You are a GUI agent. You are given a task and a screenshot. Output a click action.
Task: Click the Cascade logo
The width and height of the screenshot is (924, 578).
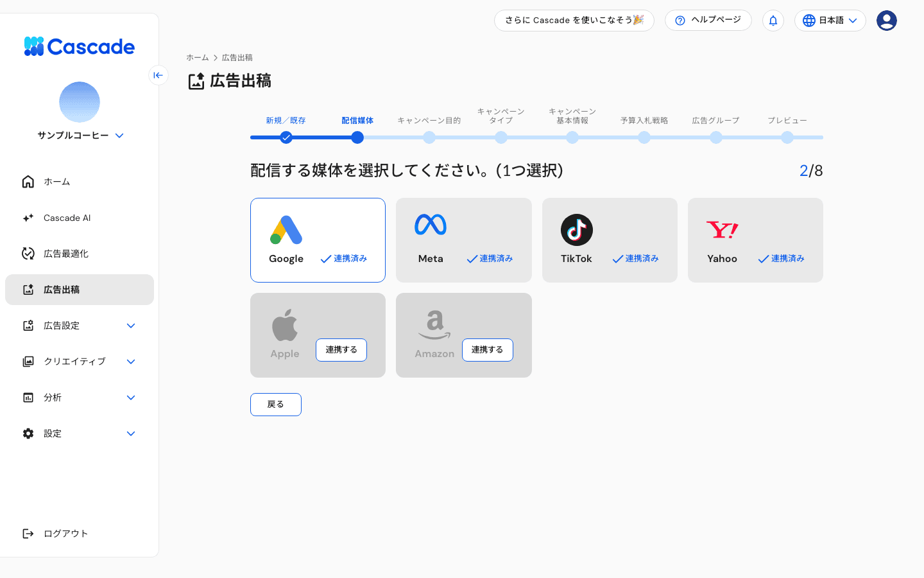[x=80, y=46]
